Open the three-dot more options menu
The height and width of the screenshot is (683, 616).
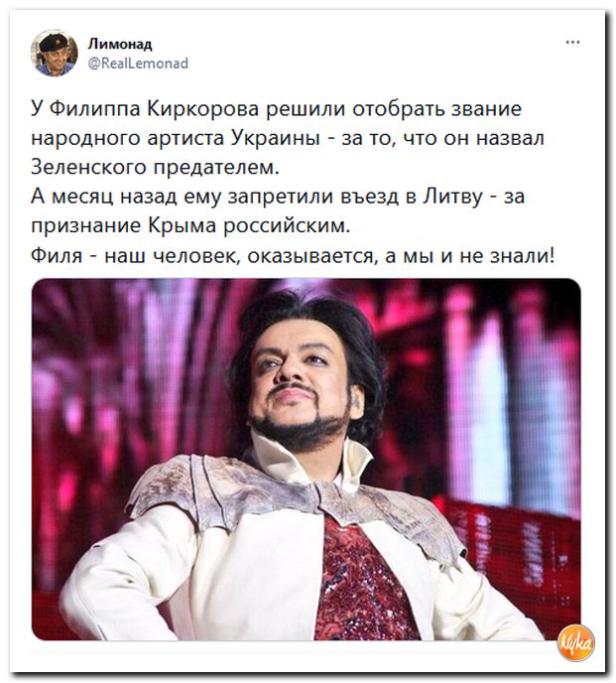point(573,43)
